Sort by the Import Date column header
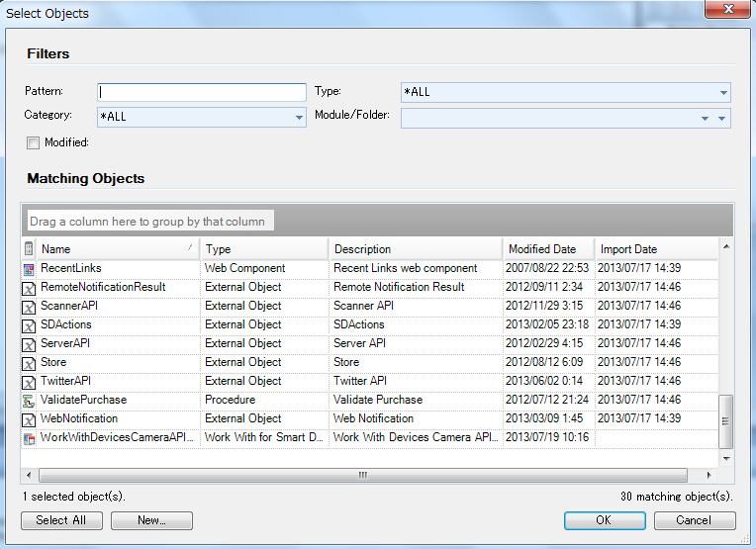 [x=656, y=248]
